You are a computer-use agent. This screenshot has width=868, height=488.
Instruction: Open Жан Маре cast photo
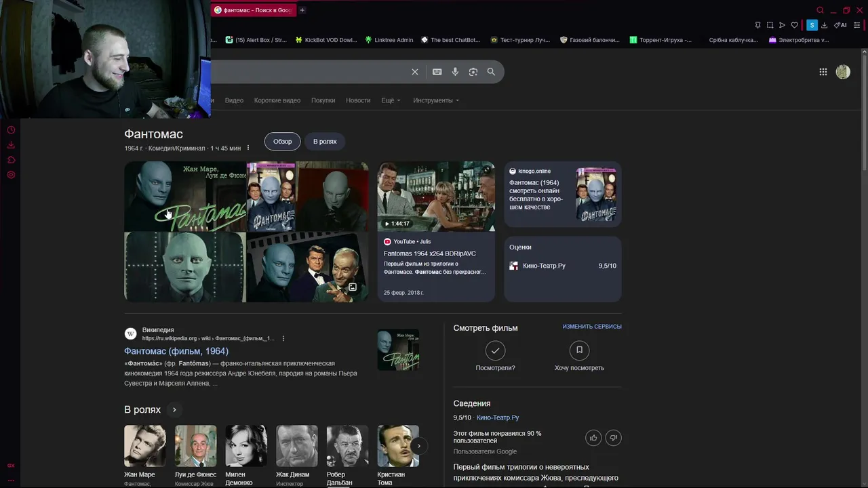click(144, 446)
